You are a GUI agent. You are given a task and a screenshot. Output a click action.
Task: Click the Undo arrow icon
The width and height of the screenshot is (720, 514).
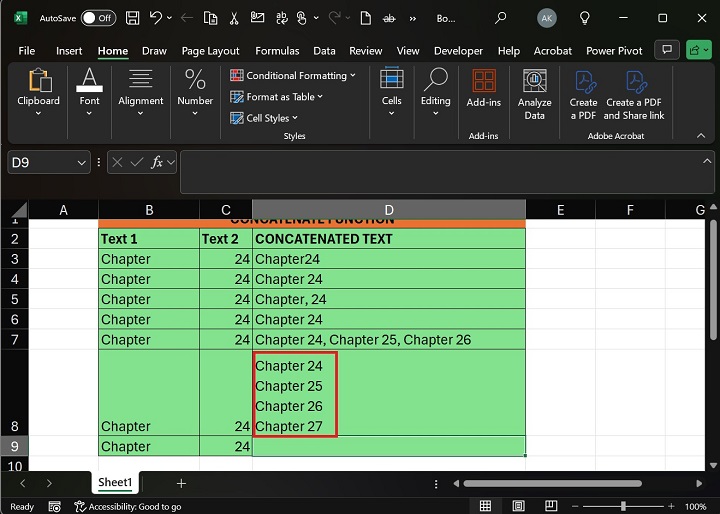pyautogui.click(x=155, y=18)
